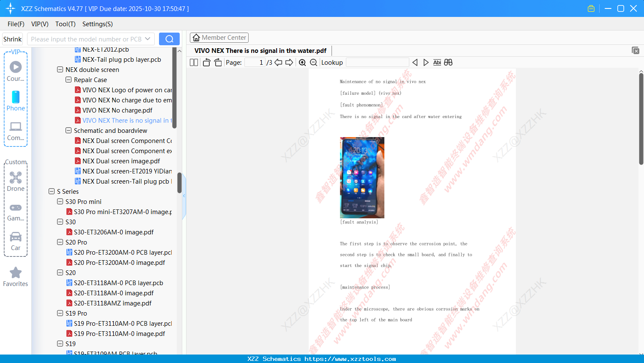Click the Member Center button
The image size is (644, 363).
coord(219,38)
